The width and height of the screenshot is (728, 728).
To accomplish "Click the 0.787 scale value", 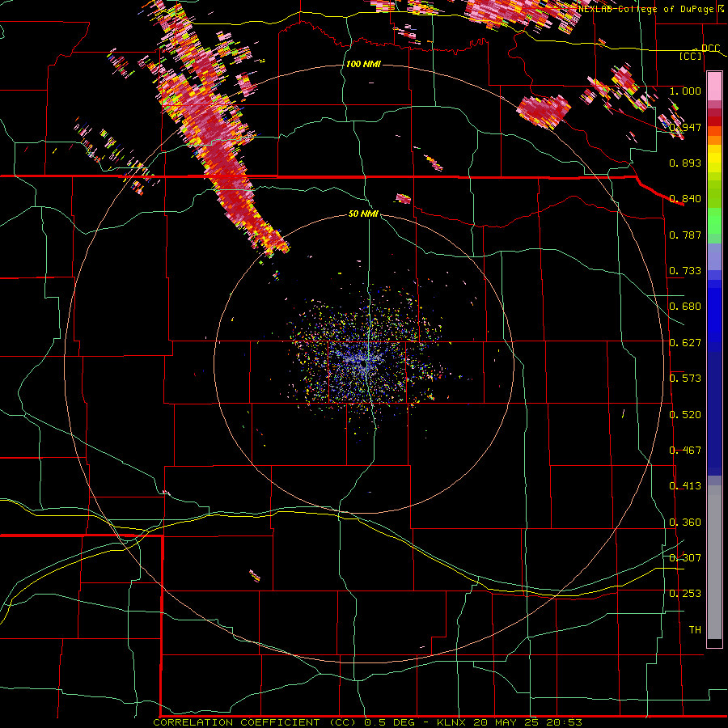I will [685, 235].
